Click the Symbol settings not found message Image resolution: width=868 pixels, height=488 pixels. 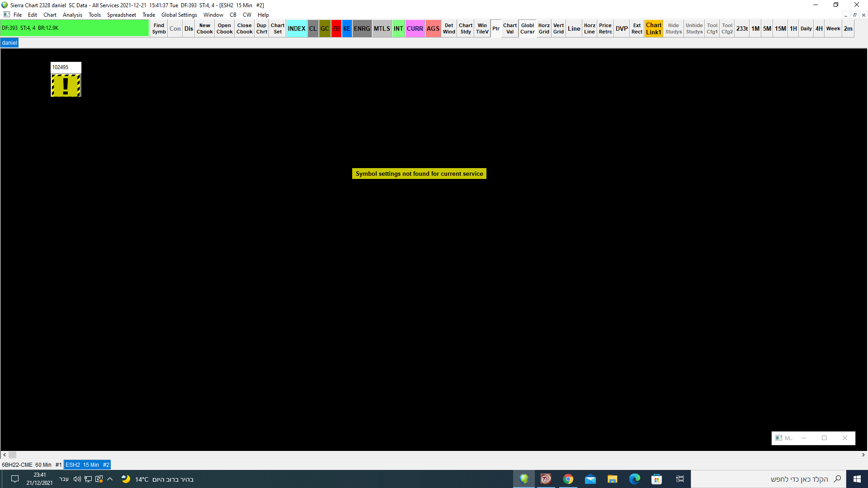[x=419, y=174]
